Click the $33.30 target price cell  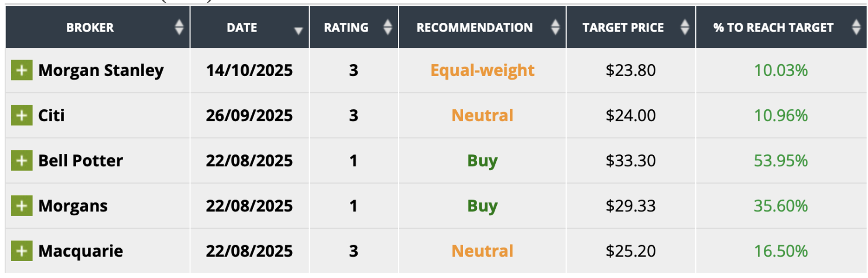tap(631, 160)
